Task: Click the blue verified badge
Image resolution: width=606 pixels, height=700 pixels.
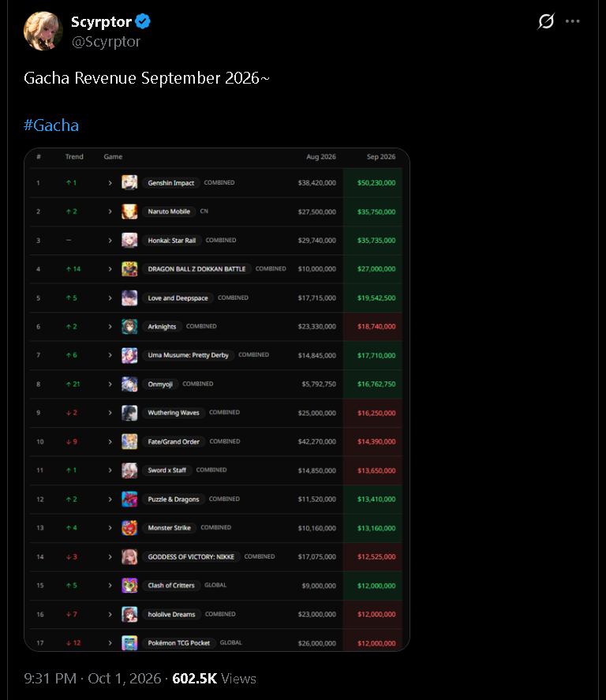Action: (x=143, y=21)
